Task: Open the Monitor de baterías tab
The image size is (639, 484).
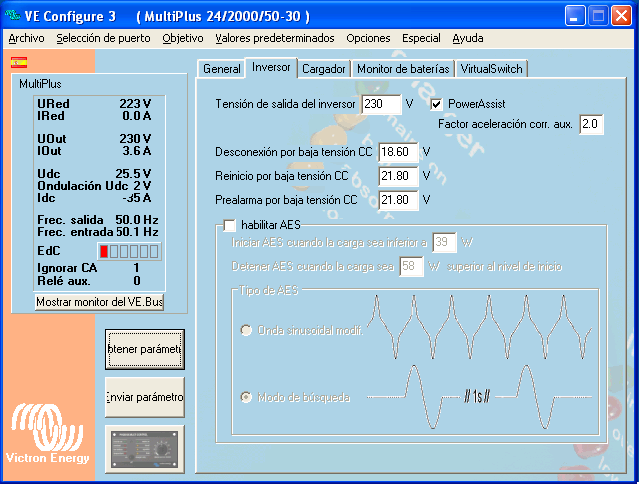Action: (x=403, y=68)
